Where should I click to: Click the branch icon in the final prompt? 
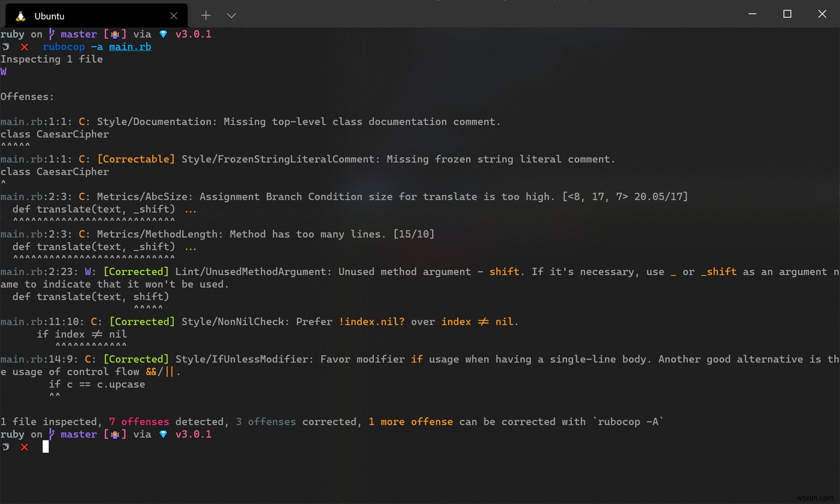51,434
